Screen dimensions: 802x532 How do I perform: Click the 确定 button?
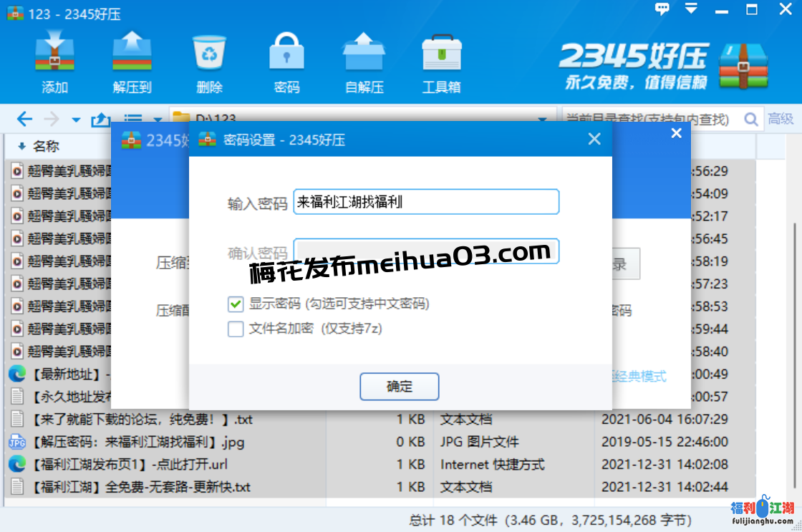point(400,386)
